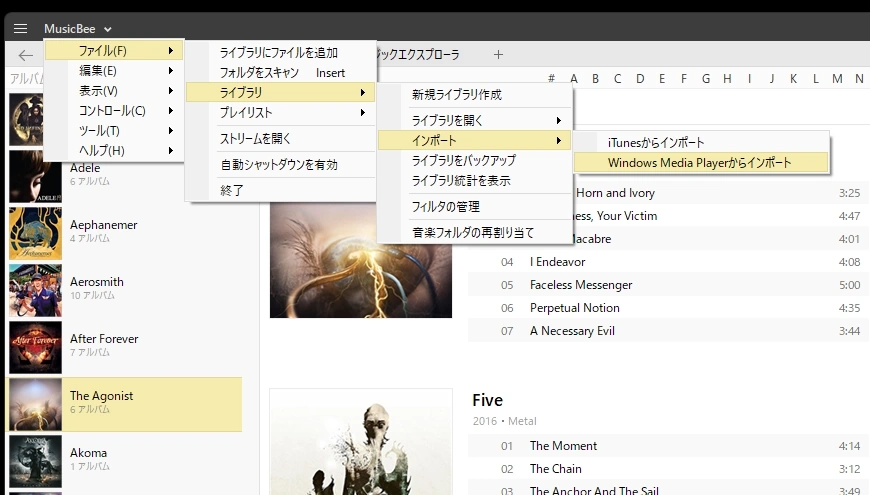Screen dimensions: 870x495
Task: Click the back arrow navigation icon
Action: click(26, 55)
